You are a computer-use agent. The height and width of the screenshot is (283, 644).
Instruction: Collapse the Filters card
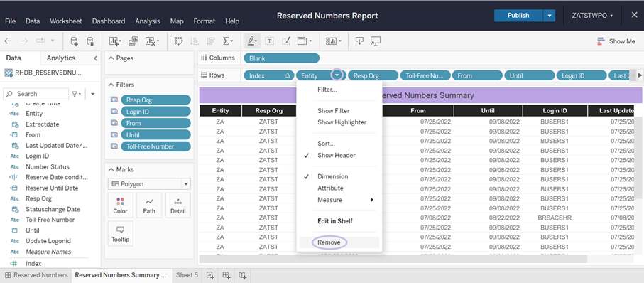click(x=111, y=85)
